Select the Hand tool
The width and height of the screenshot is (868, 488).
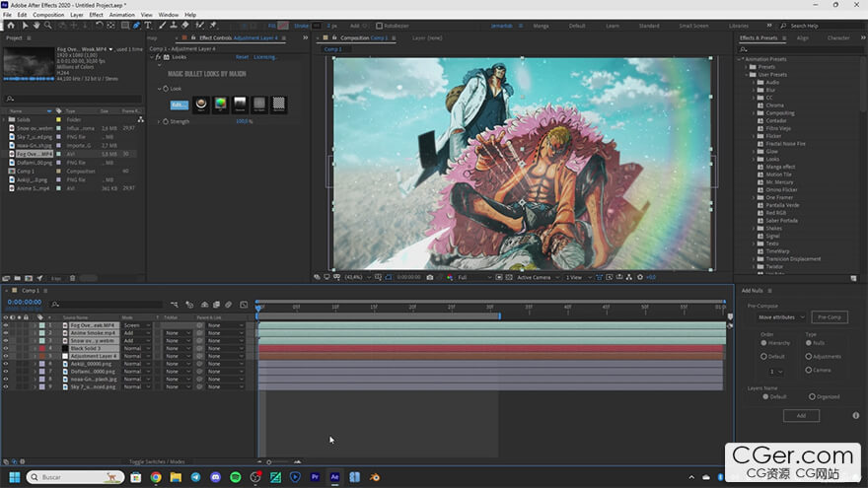coord(36,26)
